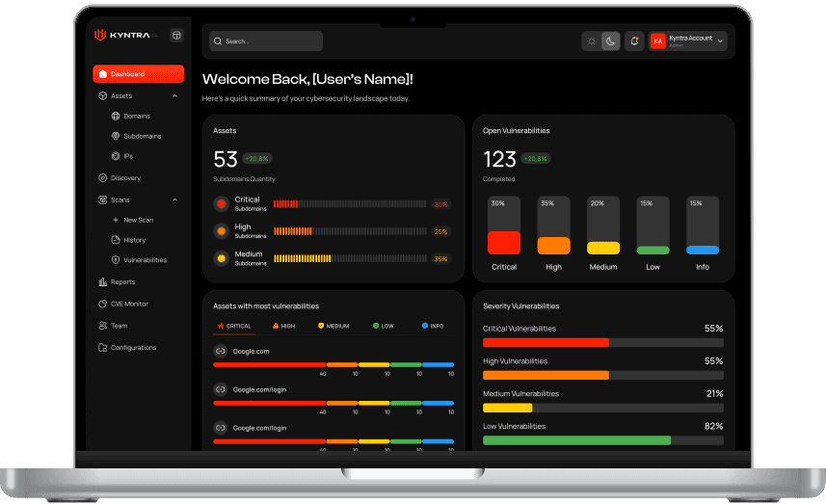This screenshot has height=504, width=826.
Task: Click the Dashboard button
Action: point(138,74)
